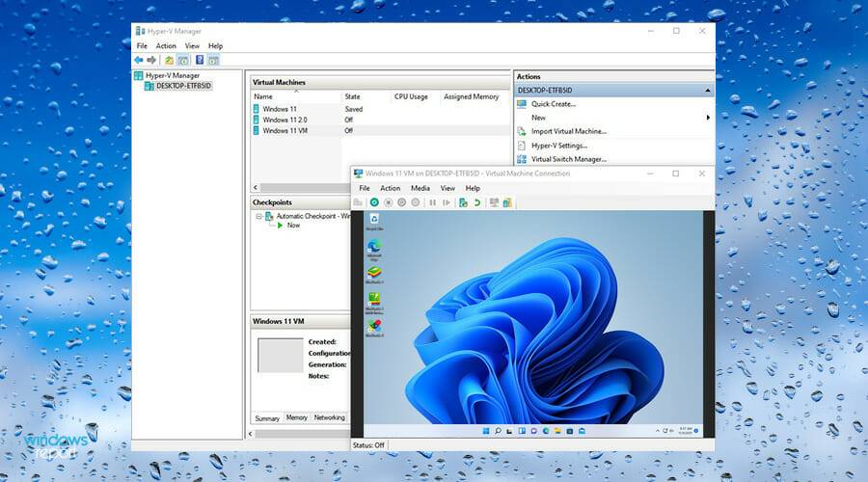
Task: Open the Media menu in VM Connection
Action: click(420, 188)
